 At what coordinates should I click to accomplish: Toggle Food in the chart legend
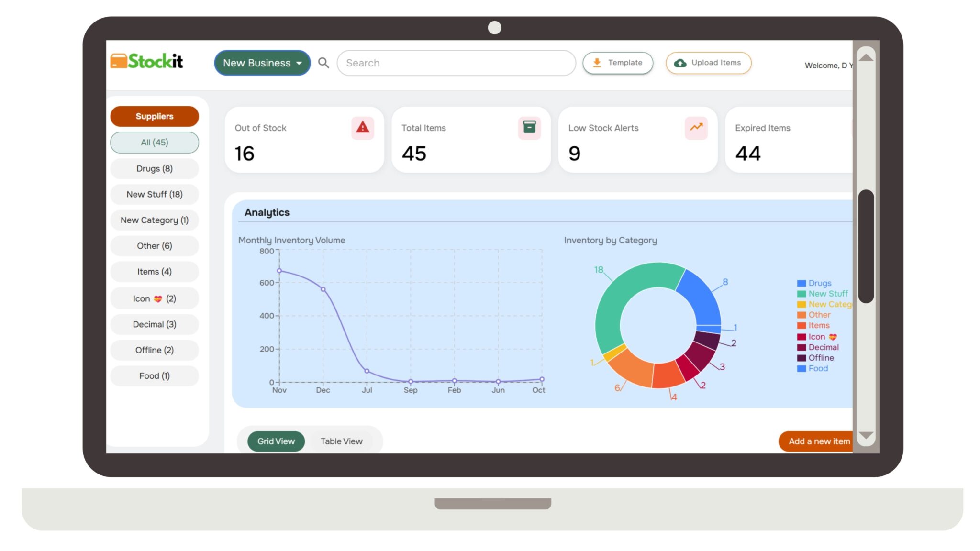tap(817, 368)
